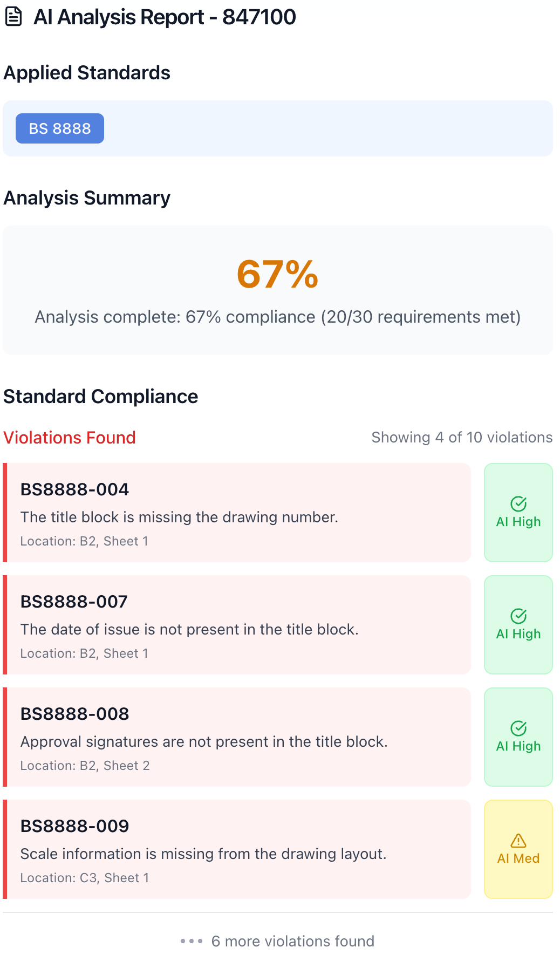
Task: Select the BS8888-008 approval signatures violation
Action: (x=237, y=737)
